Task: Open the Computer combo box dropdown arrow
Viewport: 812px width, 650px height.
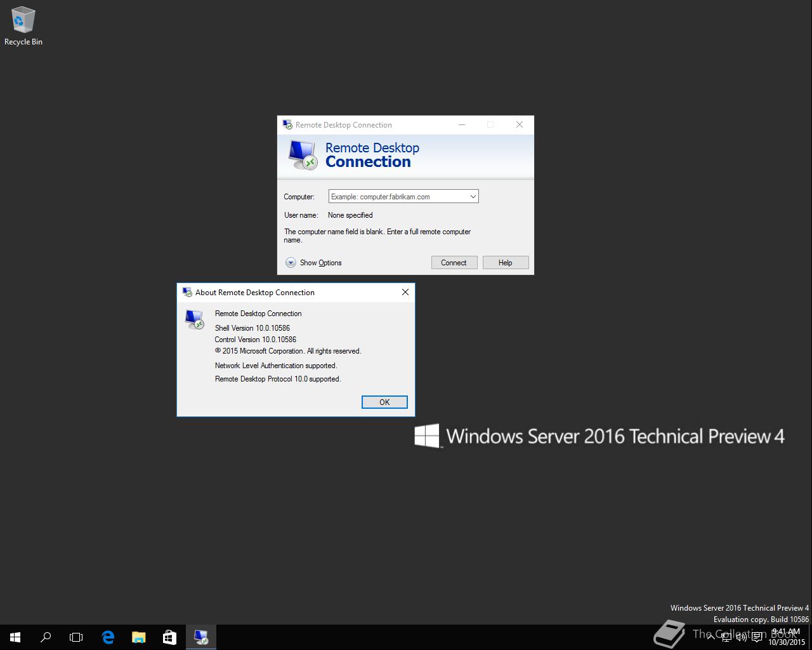Action: (473, 197)
